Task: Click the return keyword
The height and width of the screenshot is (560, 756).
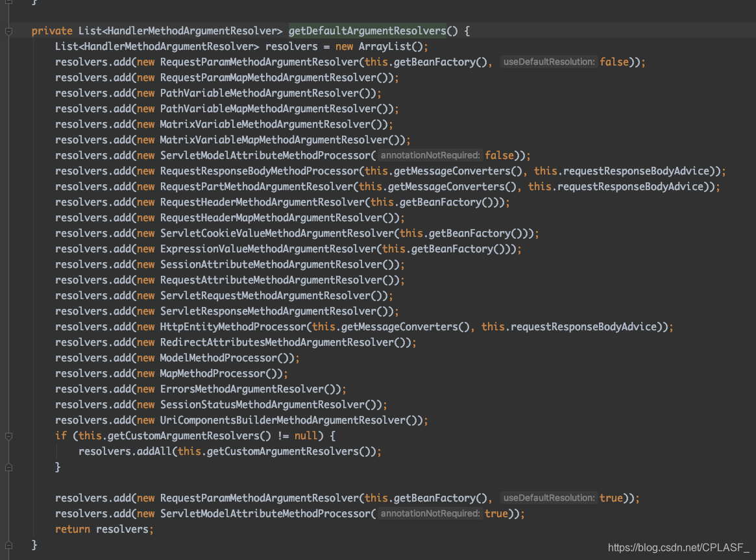Action: 72,529
